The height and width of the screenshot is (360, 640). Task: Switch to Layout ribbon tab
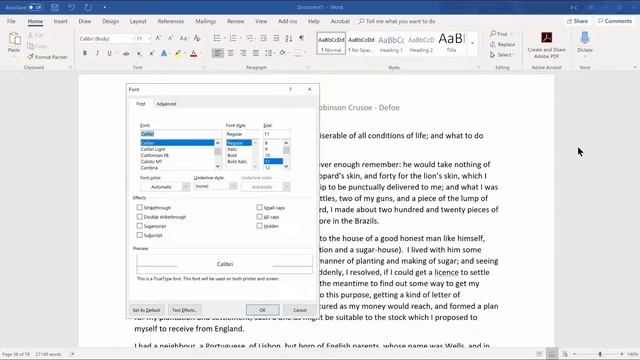tap(138, 21)
